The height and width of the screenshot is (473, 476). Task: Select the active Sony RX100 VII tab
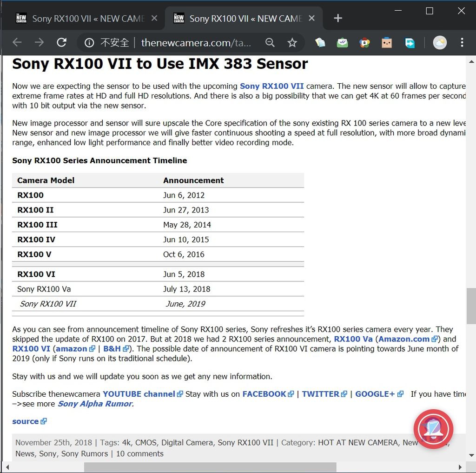click(244, 19)
